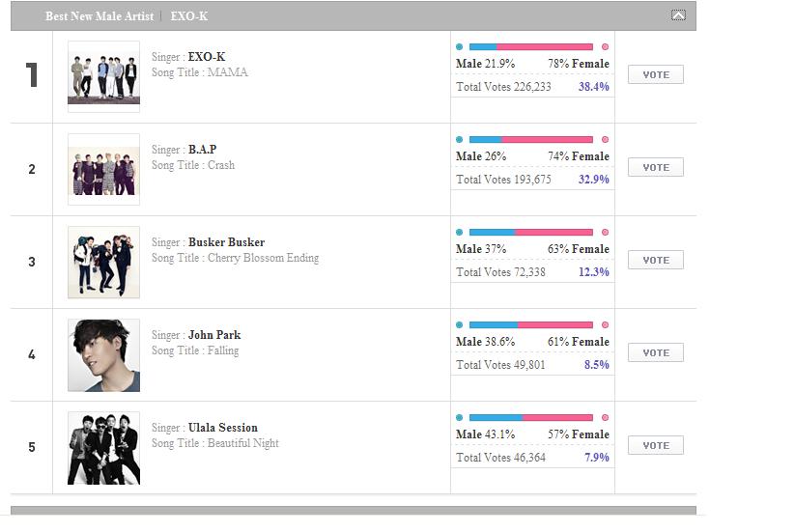This screenshot has width=795, height=532.
Task: Open Ulala Session photo thumbnail
Action: [104, 448]
